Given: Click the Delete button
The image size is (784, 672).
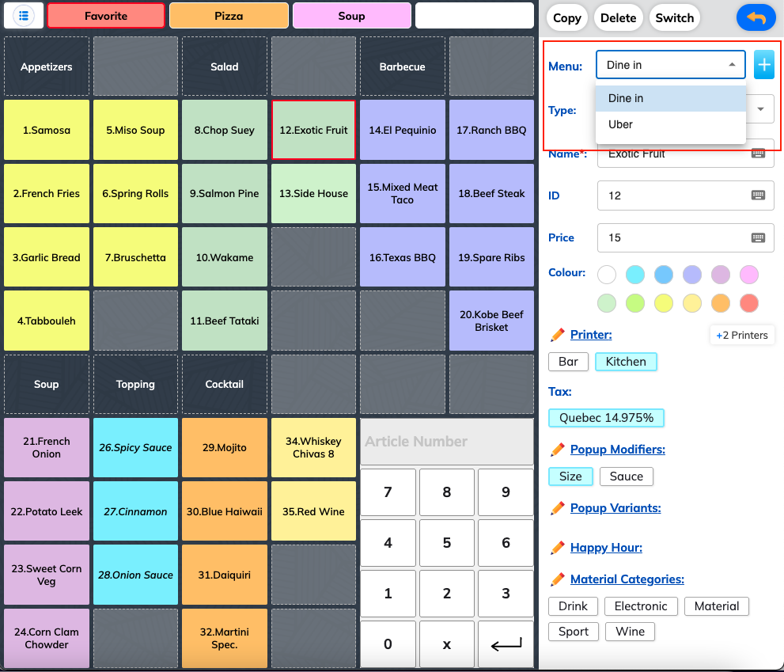Looking at the screenshot, I should coord(618,18).
